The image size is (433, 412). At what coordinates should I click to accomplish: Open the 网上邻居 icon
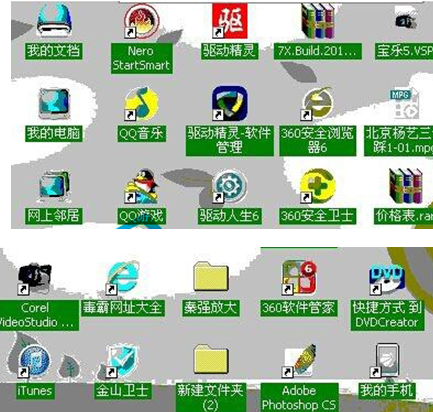tap(54, 186)
